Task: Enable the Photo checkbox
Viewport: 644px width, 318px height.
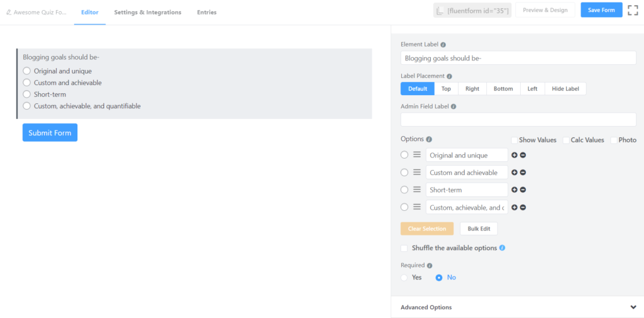Action: click(614, 140)
